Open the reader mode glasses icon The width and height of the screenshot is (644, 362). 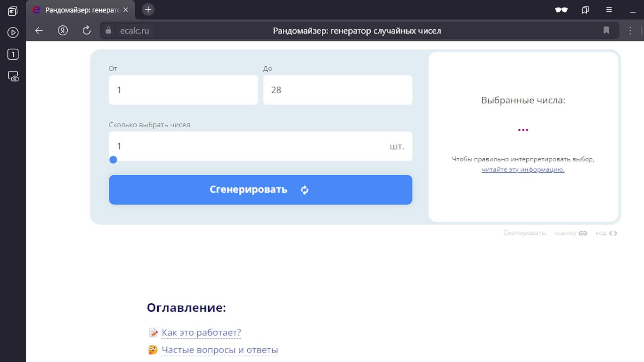pyautogui.click(x=561, y=10)
